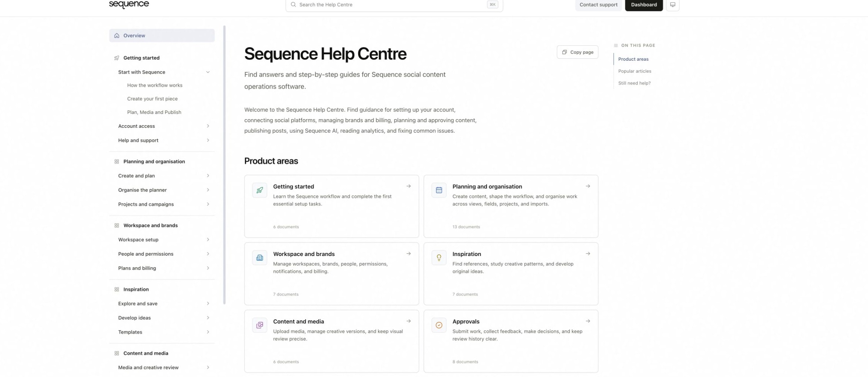Open the Workspace and brands card title
The width and height of the screenshot is (868, 377).
click(304, 254)
